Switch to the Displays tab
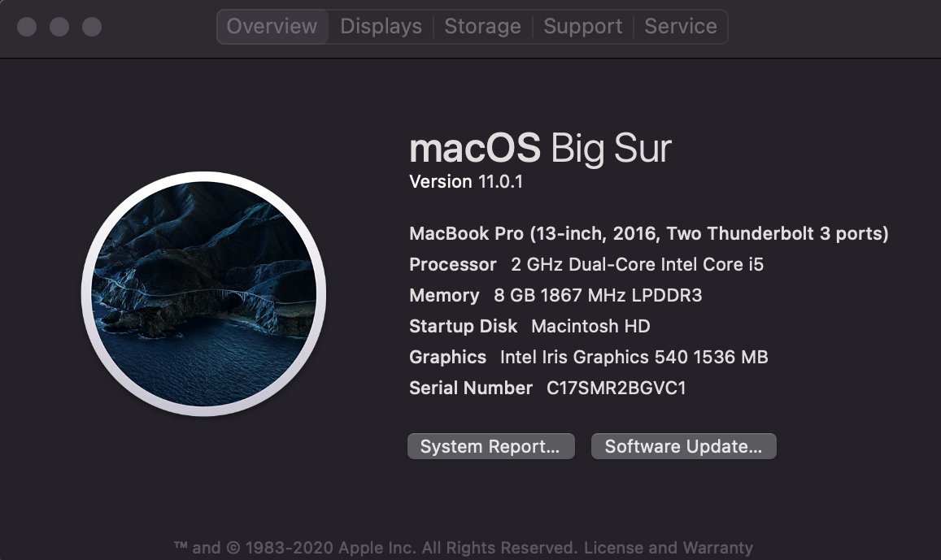This screenshot has height=560, width=941. pyautogui.click(x=381, y=27)
